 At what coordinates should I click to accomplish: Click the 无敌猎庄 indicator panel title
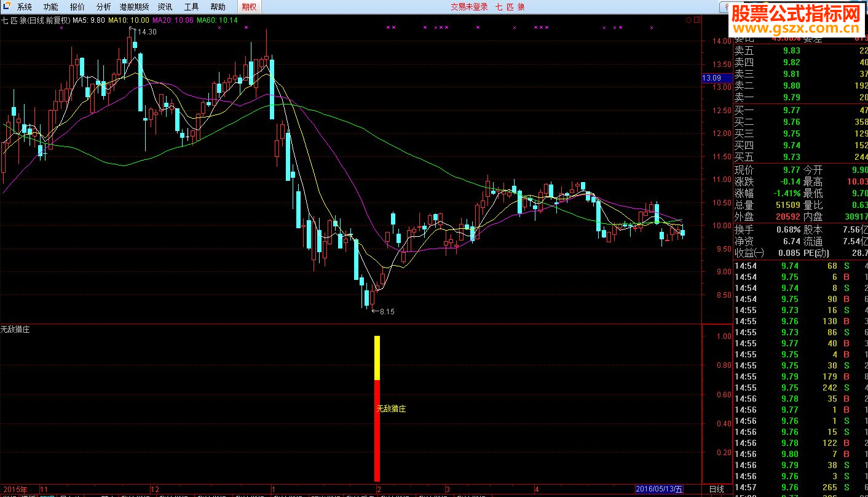point(15,329)
